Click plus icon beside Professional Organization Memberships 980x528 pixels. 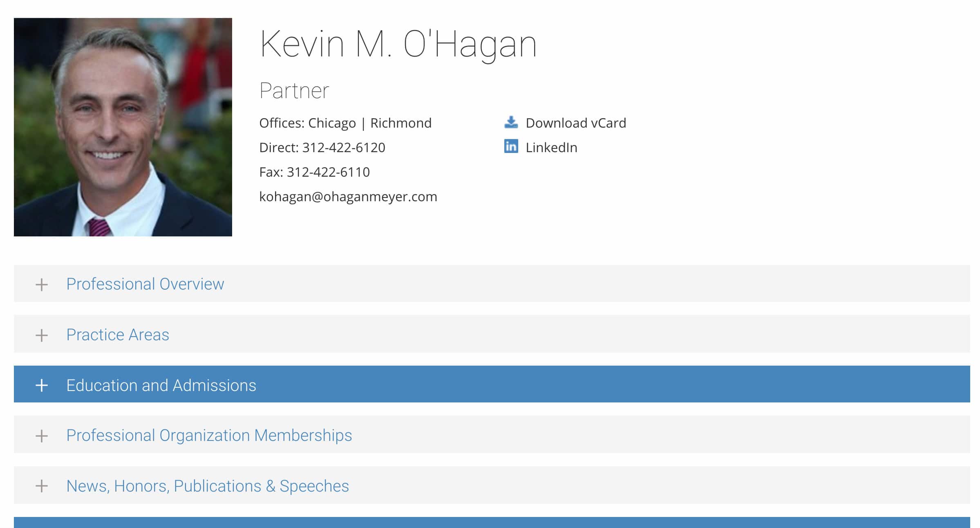tap(41, 436)
